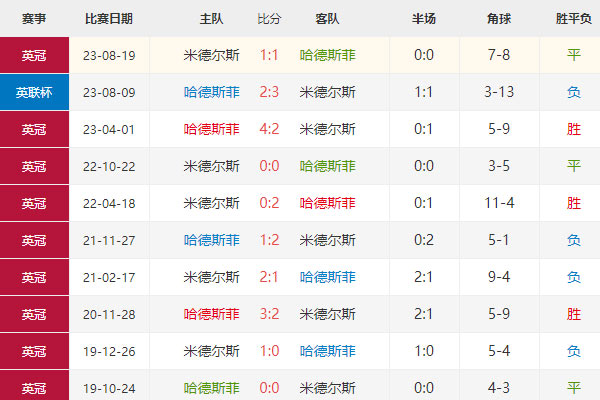This screenshot has height=400, width=600.
Task: Click the 角球 column header
Action: pos(499,18)
